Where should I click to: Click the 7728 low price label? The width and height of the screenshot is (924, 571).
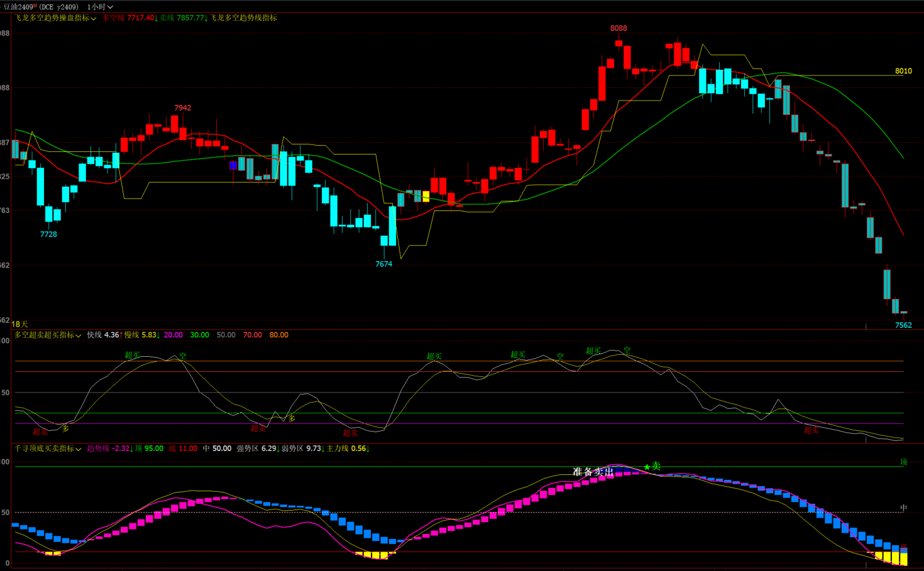pyautogui.click(x=48, y=234)
